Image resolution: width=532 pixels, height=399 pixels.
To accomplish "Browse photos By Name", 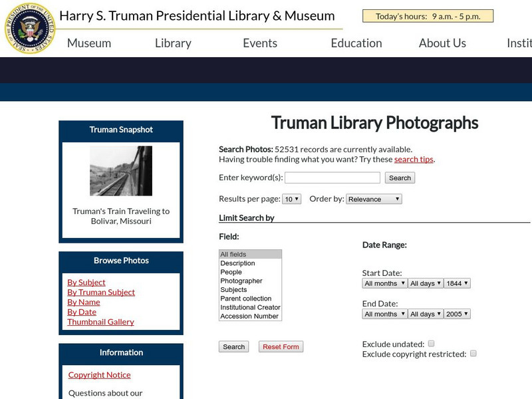I will coord(84,302).
